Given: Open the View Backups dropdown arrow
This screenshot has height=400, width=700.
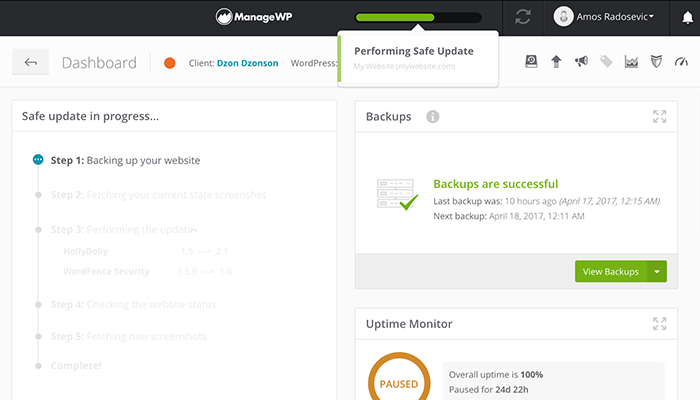Looking at the screenshot, I should pos(656,271).
